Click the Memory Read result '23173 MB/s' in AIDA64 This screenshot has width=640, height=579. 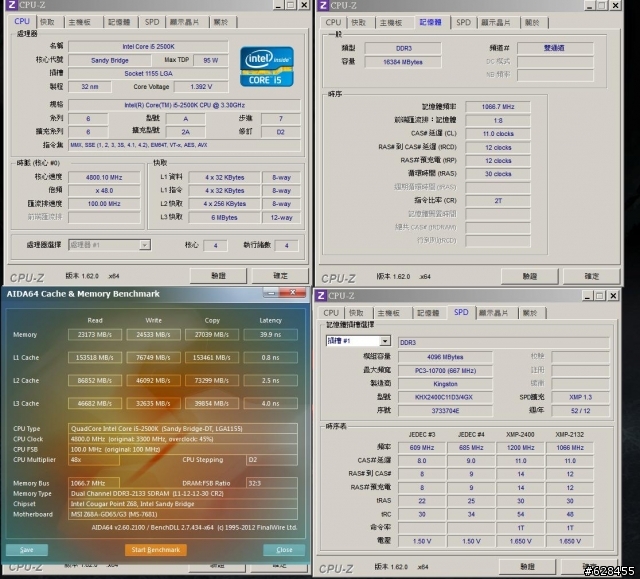[95, 335]
